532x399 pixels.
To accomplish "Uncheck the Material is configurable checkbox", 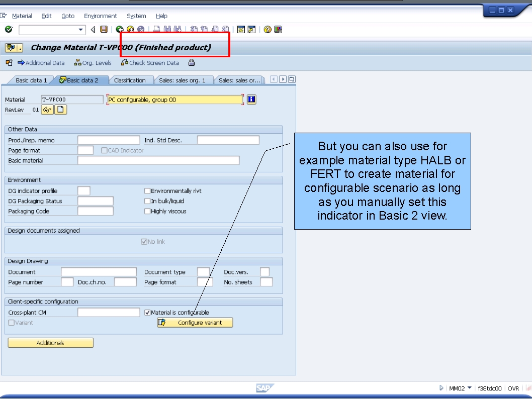I will point(147,312).
